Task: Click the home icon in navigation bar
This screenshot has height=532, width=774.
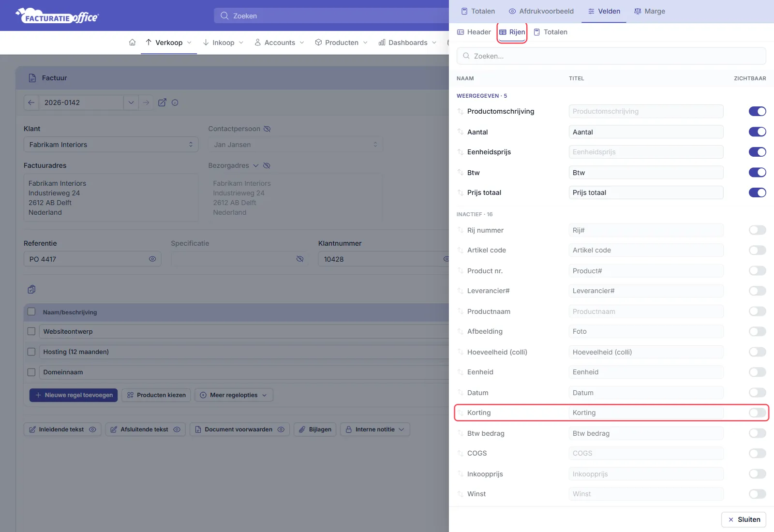Action: pyautogui.click(x=132, y=43)
